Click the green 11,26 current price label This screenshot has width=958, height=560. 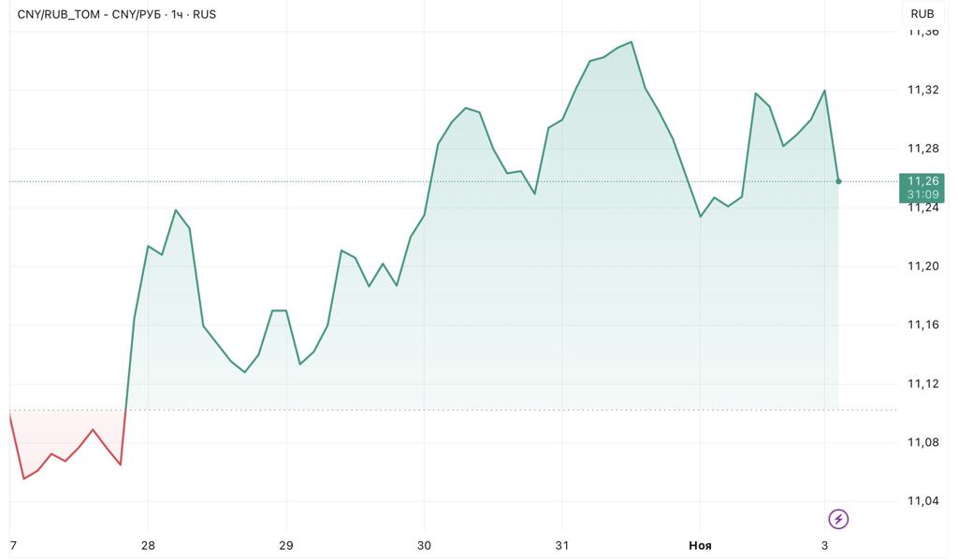click(x=922, y=180)
